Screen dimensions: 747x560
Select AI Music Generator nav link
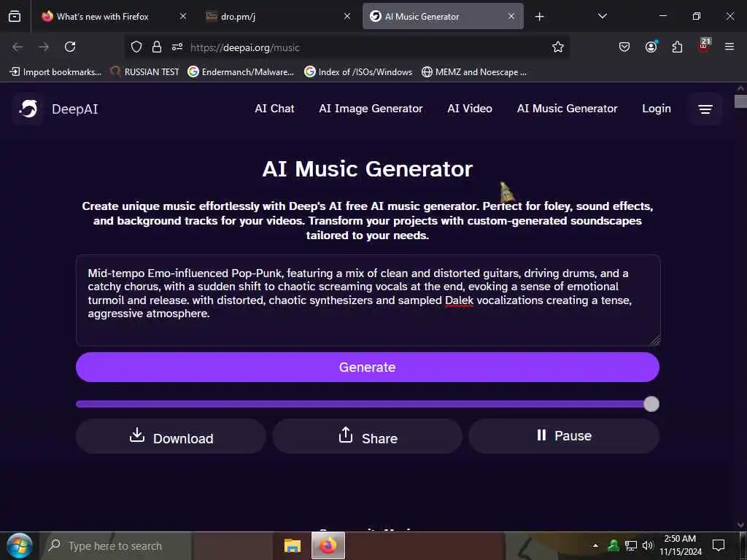567,109
